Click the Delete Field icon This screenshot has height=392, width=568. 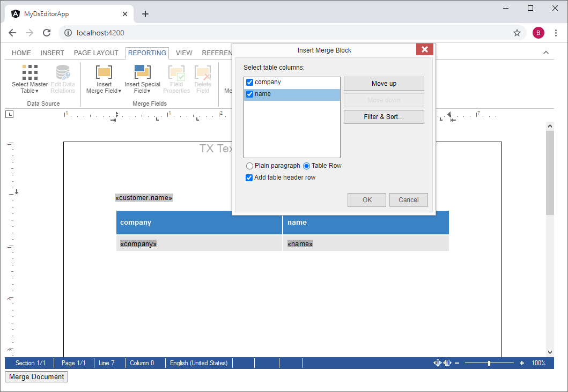point(203,79)
